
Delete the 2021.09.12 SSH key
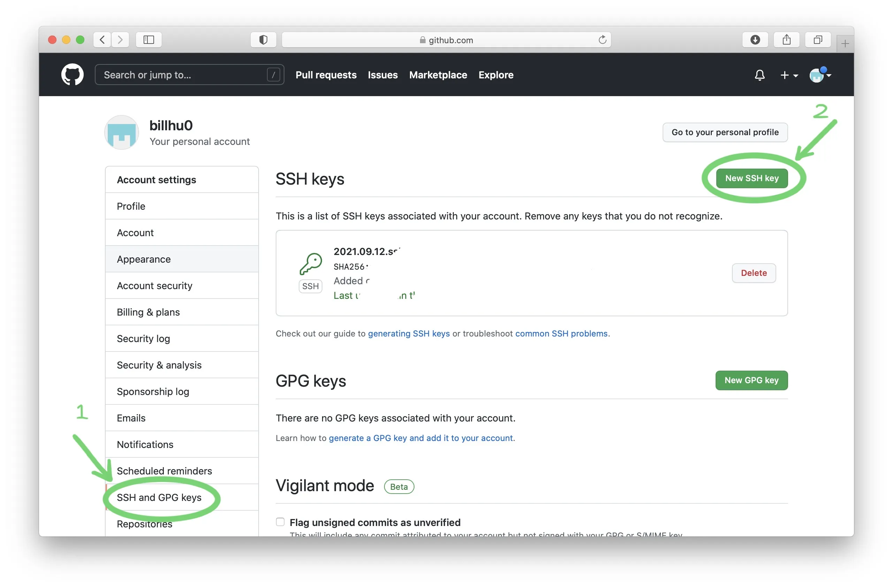754,273
